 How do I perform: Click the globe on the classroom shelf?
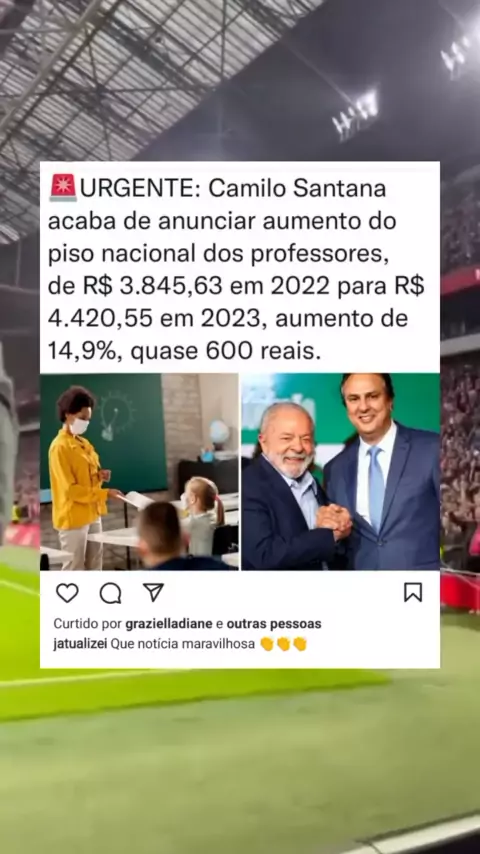point(219,433)
